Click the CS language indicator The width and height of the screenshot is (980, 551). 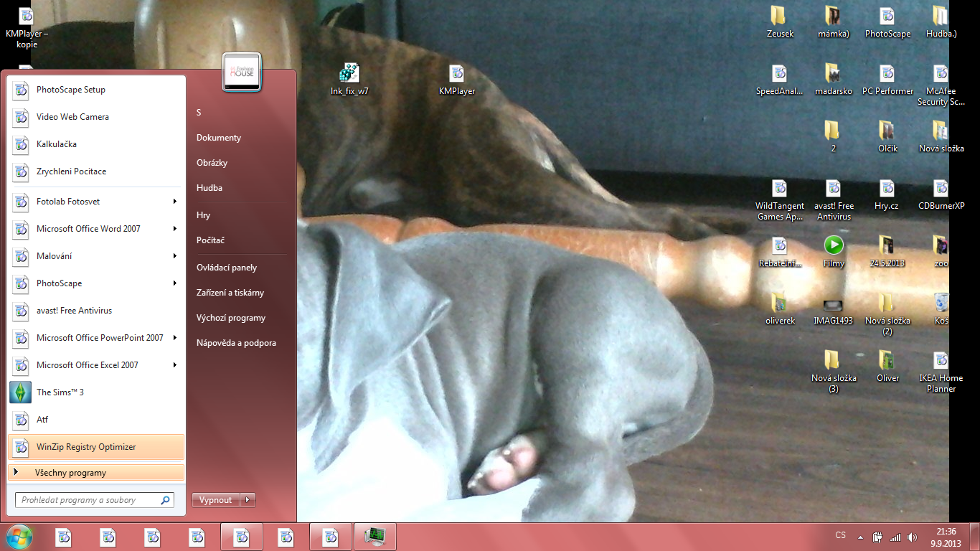click(841, 535)
